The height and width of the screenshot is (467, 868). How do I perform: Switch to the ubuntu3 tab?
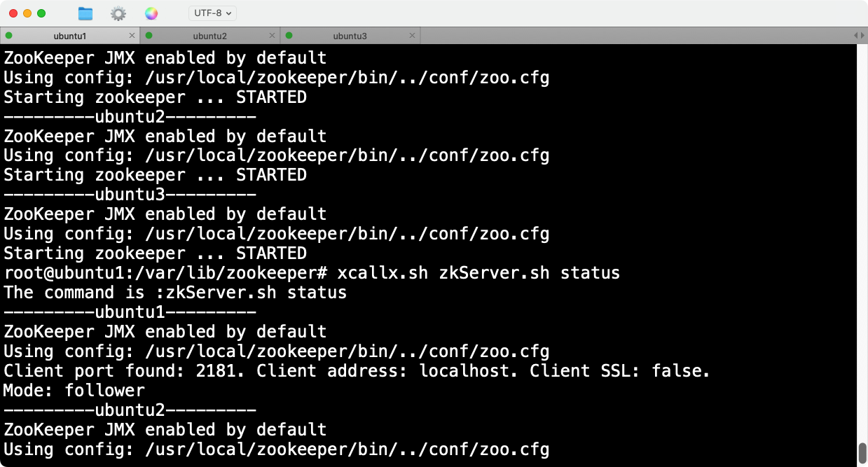click(350, 36)
